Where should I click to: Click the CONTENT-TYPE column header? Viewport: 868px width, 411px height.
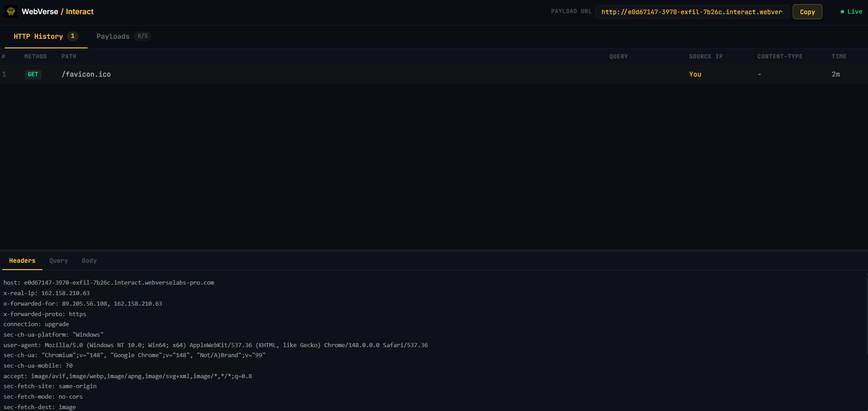[x=780, y=57]
